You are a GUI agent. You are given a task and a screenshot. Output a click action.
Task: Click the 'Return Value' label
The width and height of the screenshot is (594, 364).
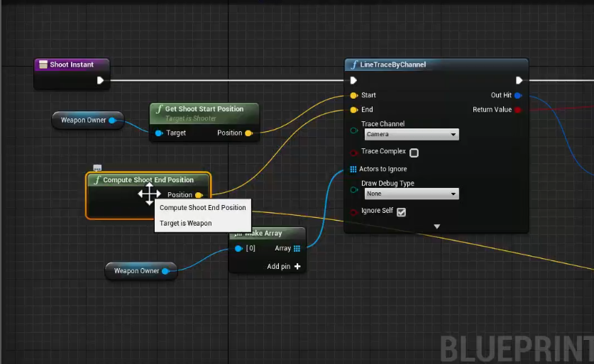tap(492, 109)
